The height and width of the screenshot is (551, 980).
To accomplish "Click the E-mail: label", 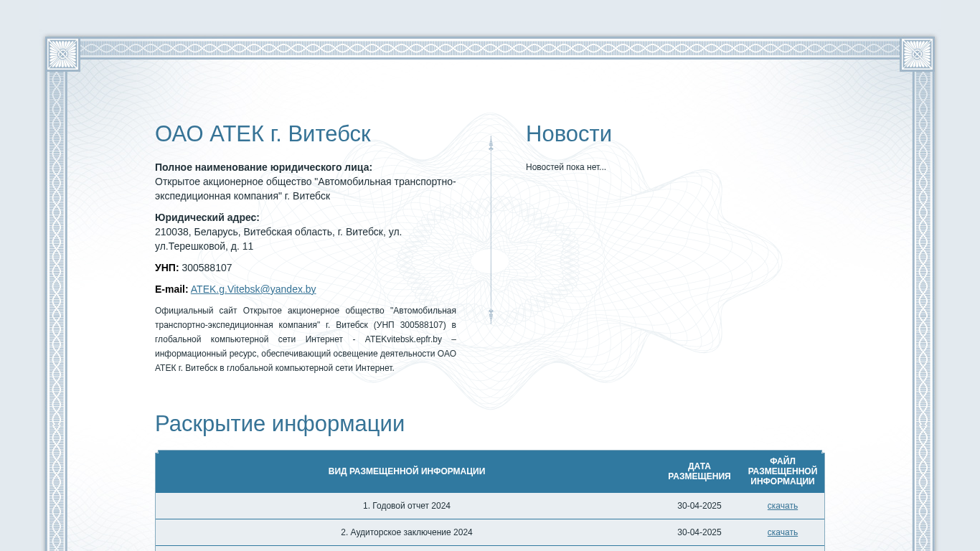I will pyautogui.click(x=171, y=289).
